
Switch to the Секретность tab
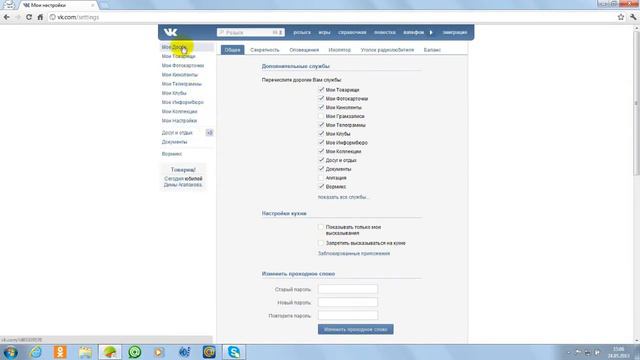click(x=265, y=50)
